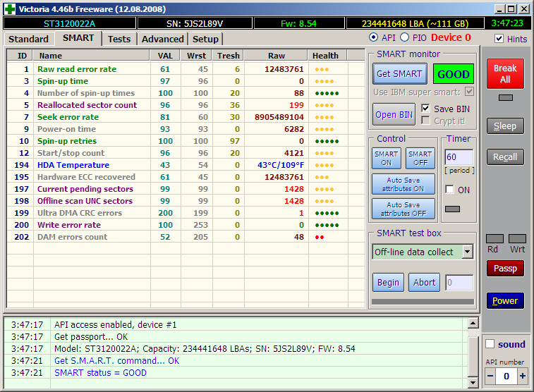Viewport: 534px width, 392px height.
Task: Click the Sleep button
Action: coord(505,126)
